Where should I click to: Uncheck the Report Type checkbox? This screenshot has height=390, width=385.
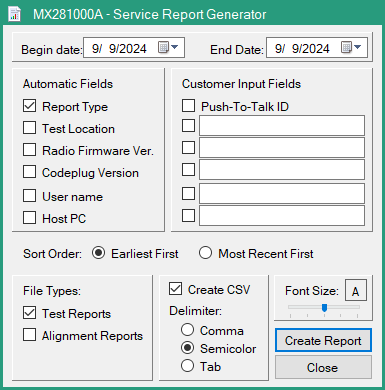(x=30, y=106)
